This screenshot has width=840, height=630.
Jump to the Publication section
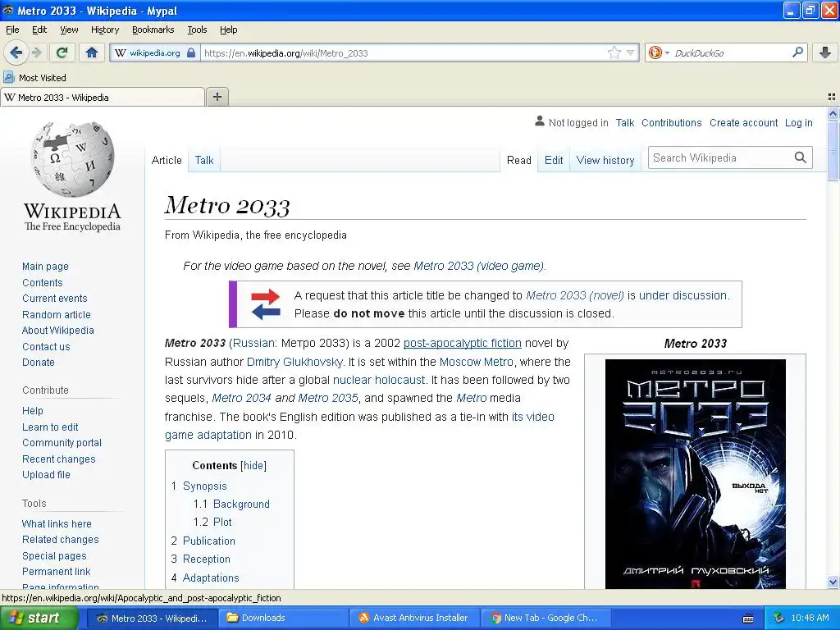point(209,541)
